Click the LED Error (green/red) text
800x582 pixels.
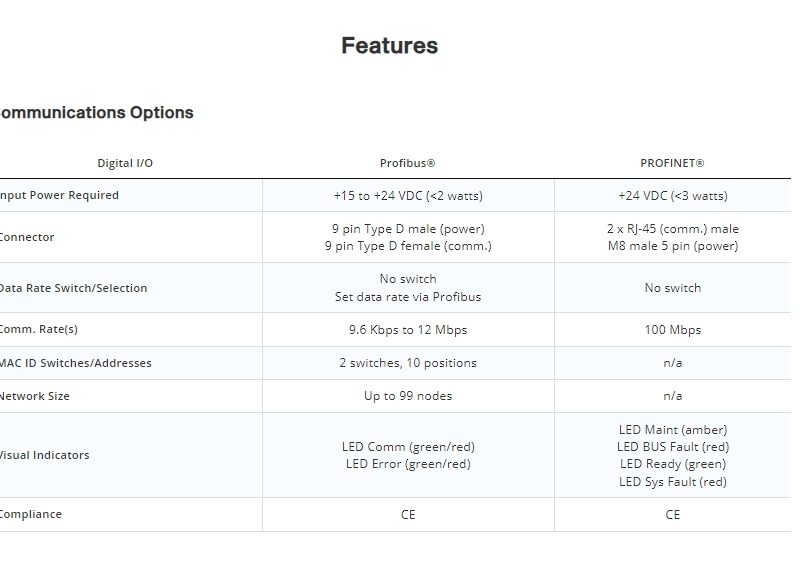click(x=408, y=464)
